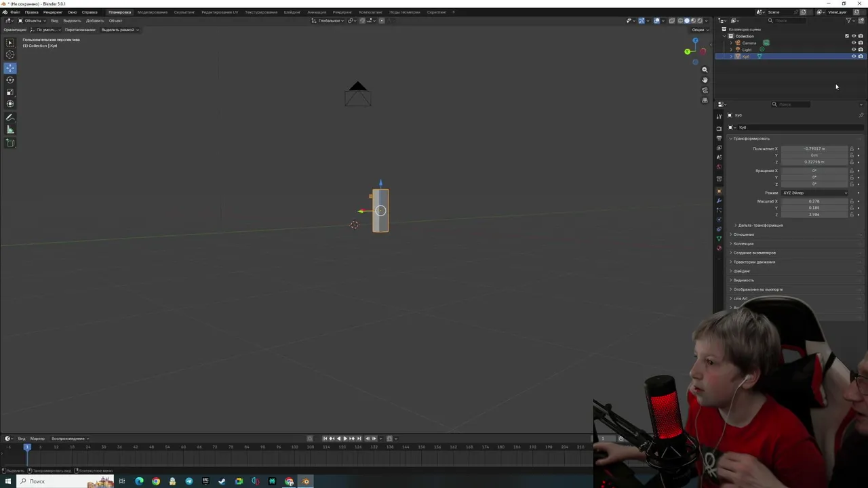868x488 pixels.
Task: Activate the Select Box tool
Action: [10, 43]
